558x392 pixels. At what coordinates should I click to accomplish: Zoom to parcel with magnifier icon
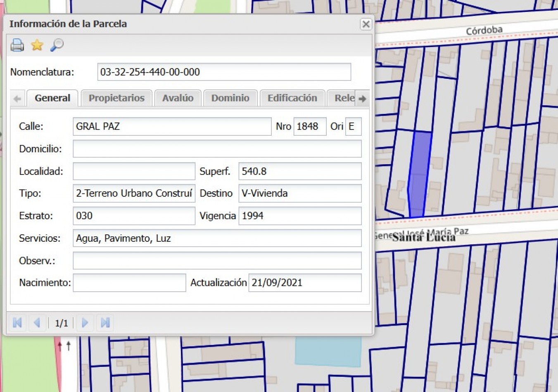57,45
